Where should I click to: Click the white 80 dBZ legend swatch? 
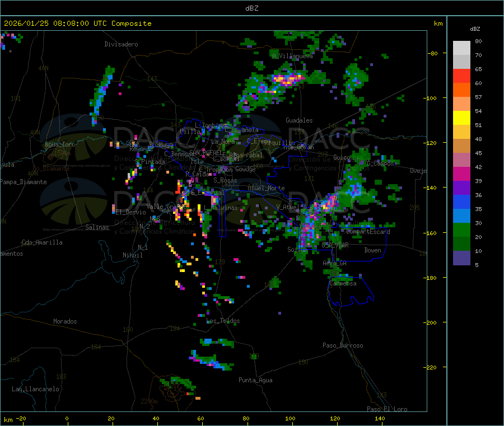[x=461, y=48]
